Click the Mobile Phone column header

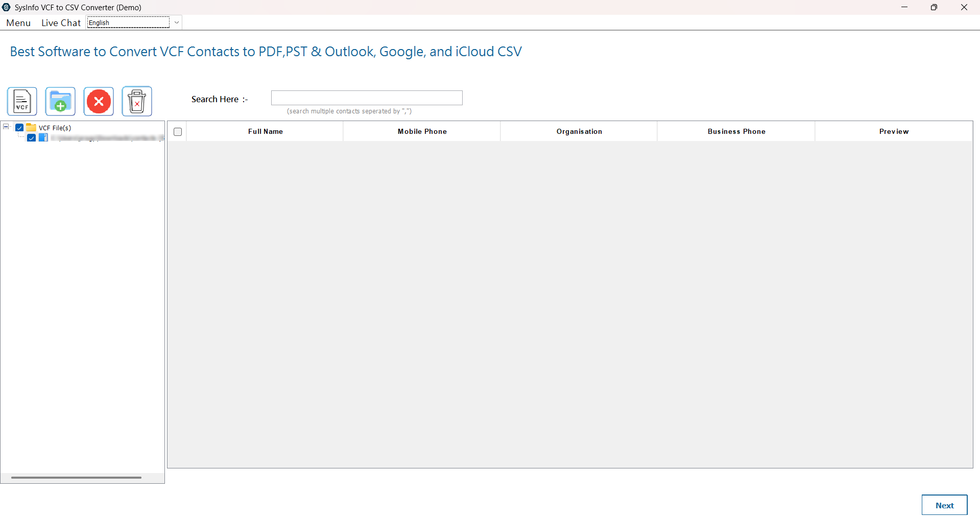click(422, 131)
